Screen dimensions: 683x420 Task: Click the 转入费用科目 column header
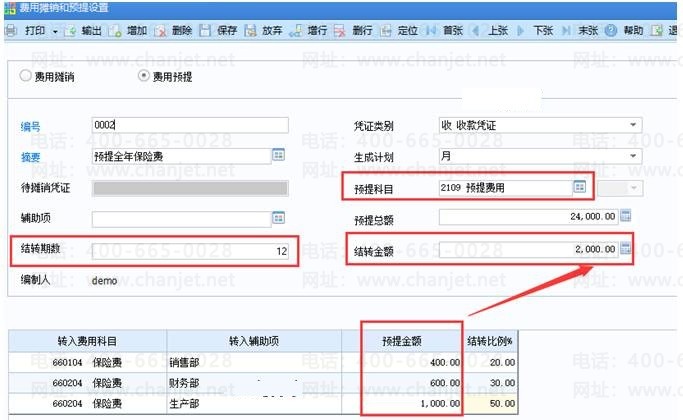(88, 341)
